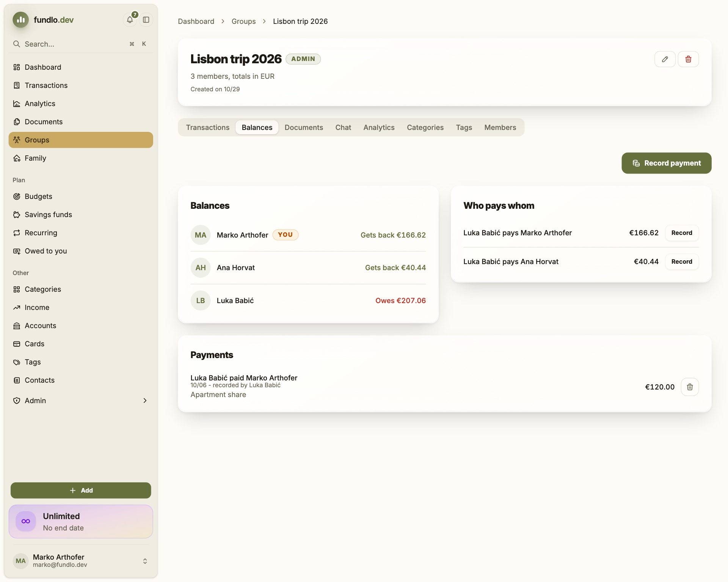728x582 pixels.
Task: Select the Categories tab in group
Action: coord(425,127)
